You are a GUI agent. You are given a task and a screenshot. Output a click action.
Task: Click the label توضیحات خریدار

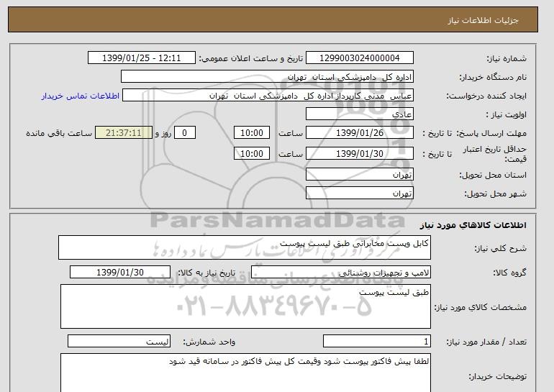coord(498,376)
